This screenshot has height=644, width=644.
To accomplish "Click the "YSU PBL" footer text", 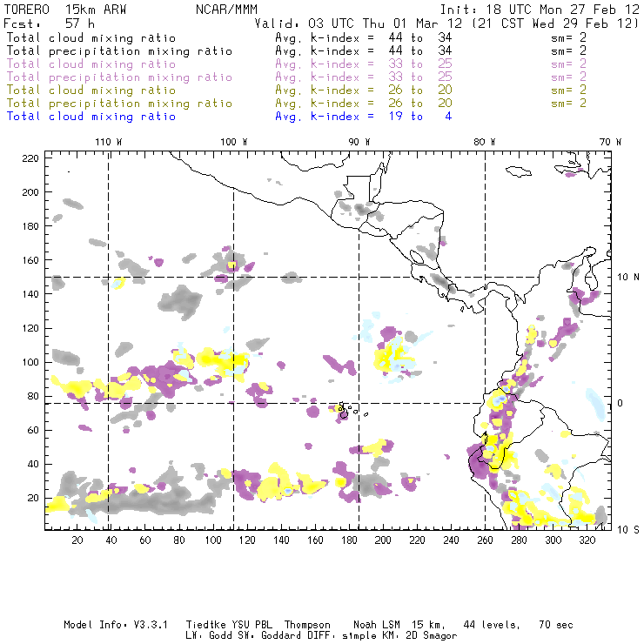I will [252, 625].
